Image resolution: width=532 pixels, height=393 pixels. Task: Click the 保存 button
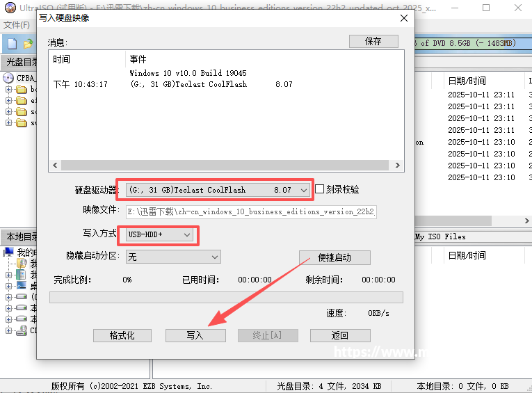[373, 42]
